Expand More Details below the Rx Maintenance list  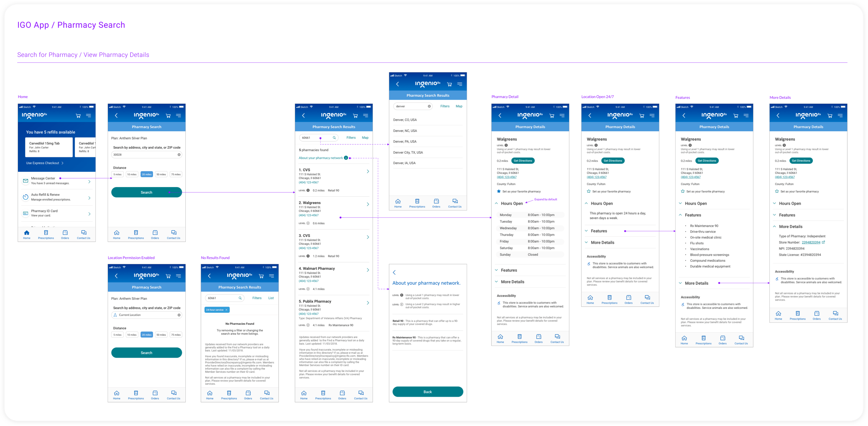[681, 283]
